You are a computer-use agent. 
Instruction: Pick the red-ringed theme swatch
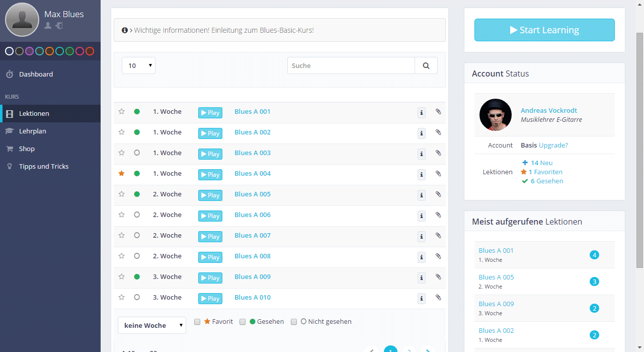pos(90,51)
